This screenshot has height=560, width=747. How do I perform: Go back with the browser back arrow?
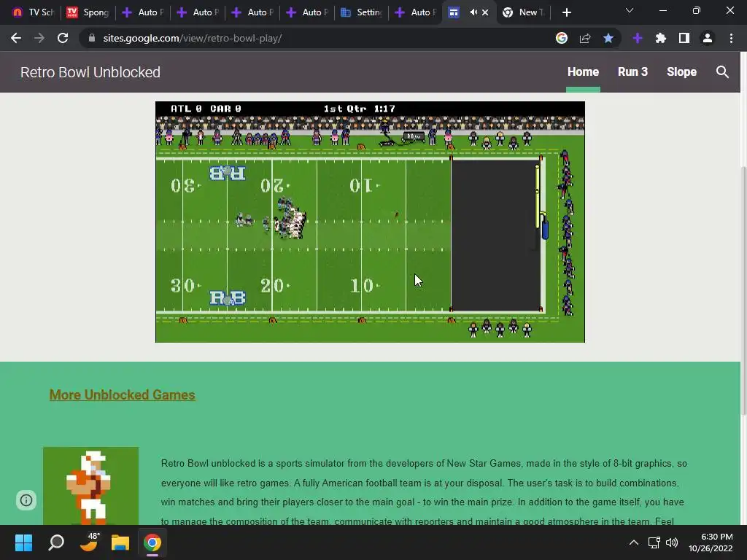[x=16, y=38]
